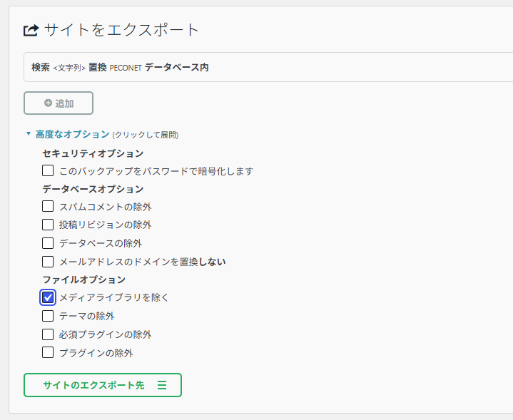Click the 高度なオプション link
This screenshot has width=513, height=420.
pyautogui.click(x=72, y=134)
